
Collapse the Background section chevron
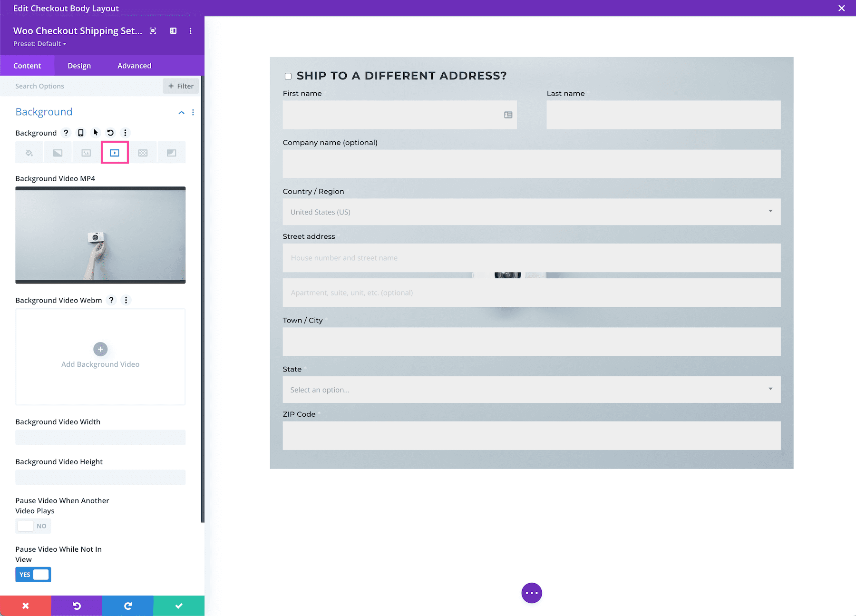point(181,113)
